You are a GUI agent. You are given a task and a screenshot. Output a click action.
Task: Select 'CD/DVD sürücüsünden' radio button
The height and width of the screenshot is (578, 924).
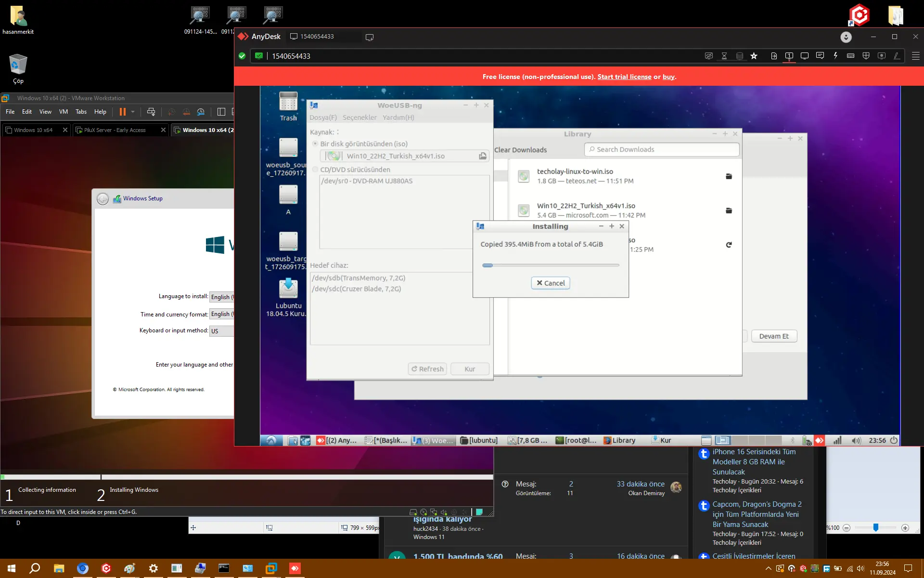[315, 170]
